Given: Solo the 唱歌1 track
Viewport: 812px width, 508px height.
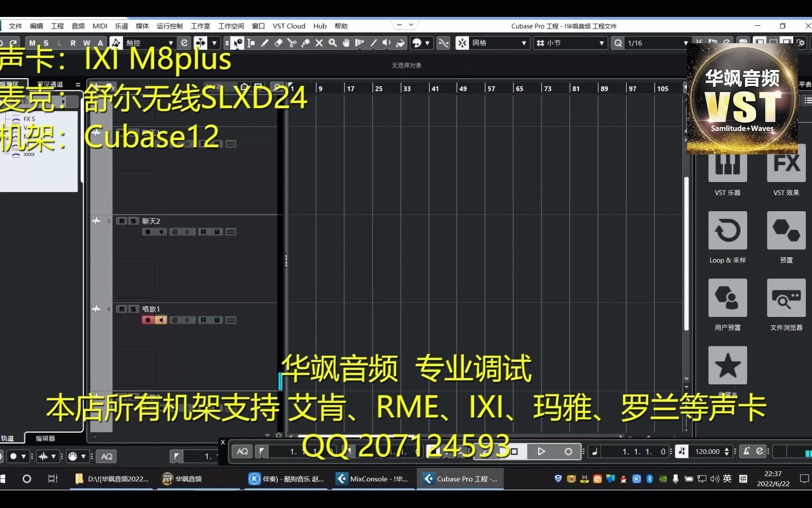Looking at the screenshot, I should 133,309.
